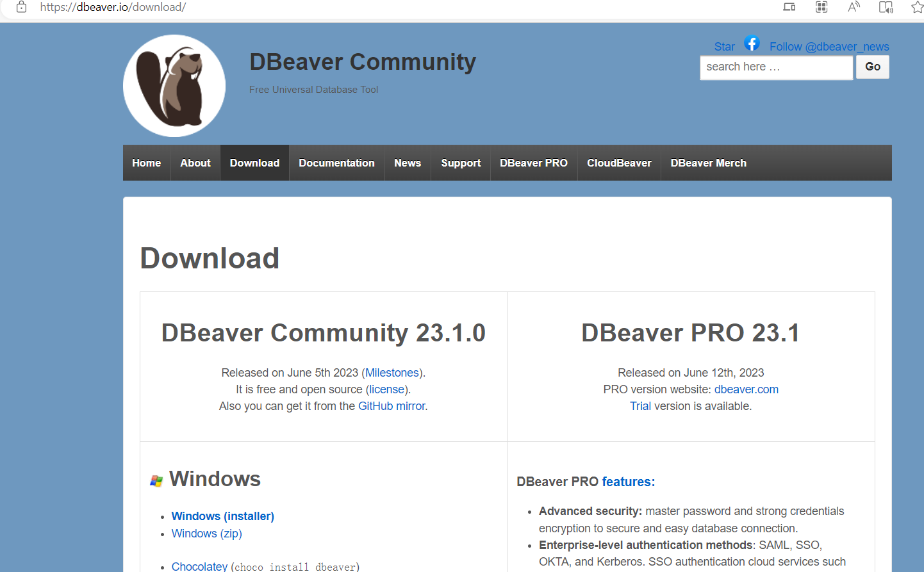Image resolution: width=924 pixels, height=572 pixels.
Task: Open the About menu item
Action: pyautogui.click(x=195, y=163)
